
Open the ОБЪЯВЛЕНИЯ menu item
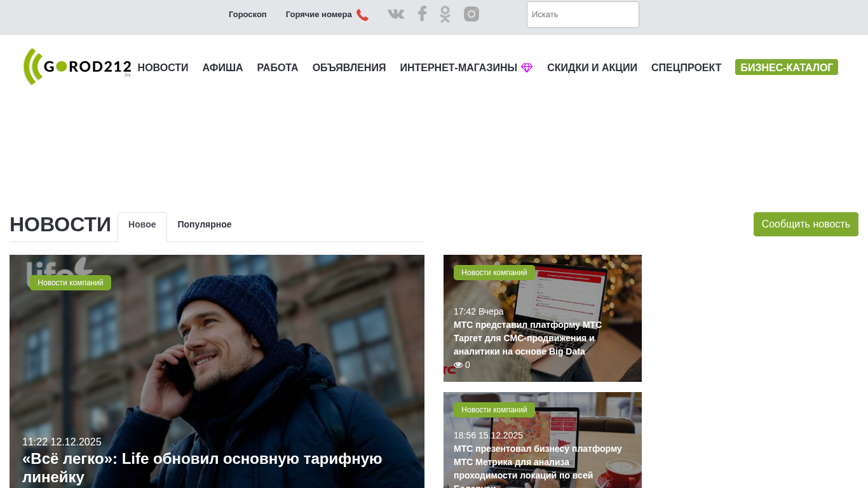coord(349,68)
